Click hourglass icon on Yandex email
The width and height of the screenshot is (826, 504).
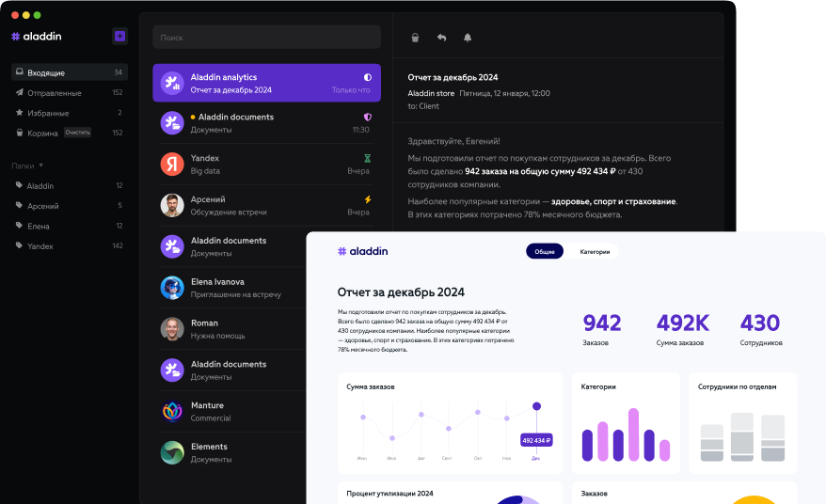tap(367, 158)
